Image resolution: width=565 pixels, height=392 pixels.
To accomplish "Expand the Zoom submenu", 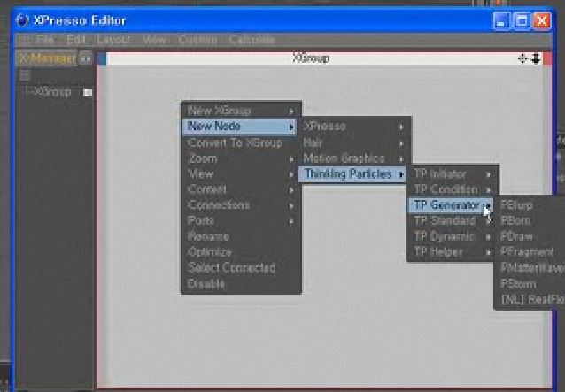I will pos(241,158).
